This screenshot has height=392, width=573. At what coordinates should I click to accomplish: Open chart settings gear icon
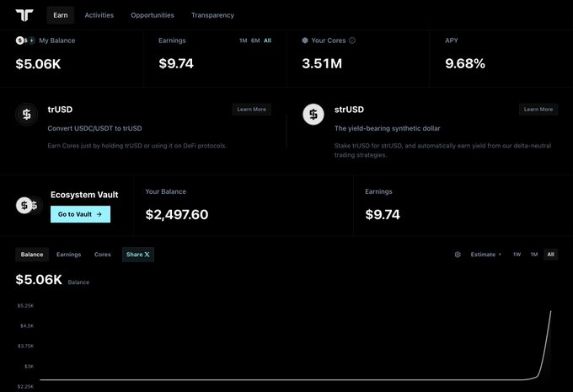[x=458, y=255]
